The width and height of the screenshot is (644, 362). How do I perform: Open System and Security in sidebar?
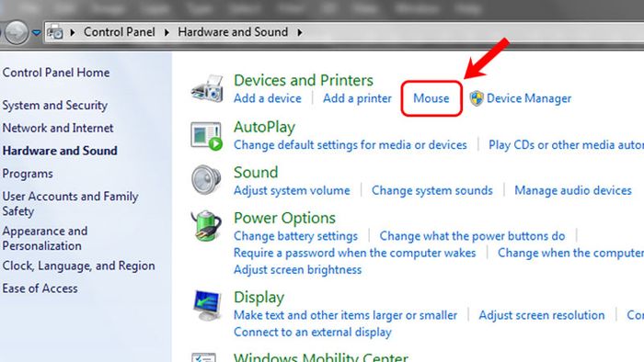pyautogui.click(x=55, y=106)
